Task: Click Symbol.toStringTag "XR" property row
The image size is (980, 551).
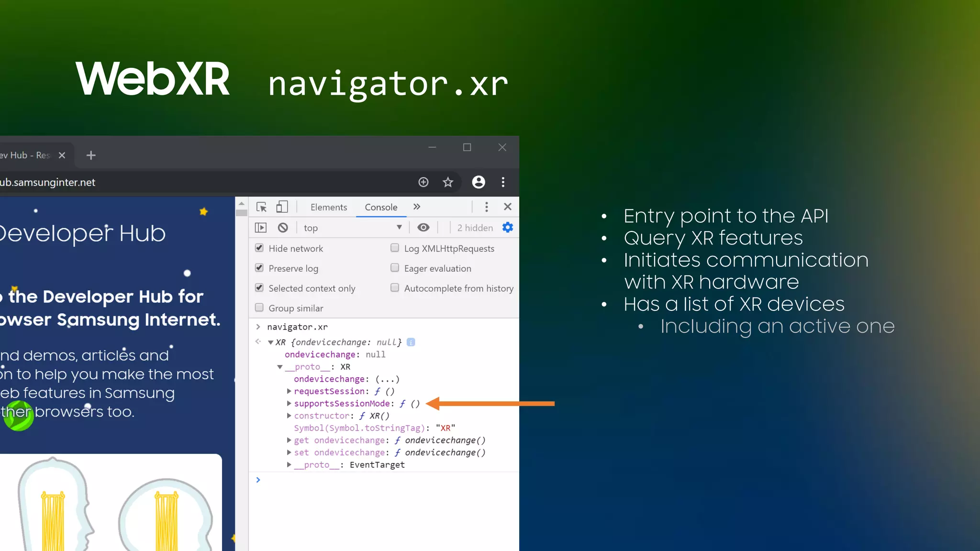Action: [375, 428]
